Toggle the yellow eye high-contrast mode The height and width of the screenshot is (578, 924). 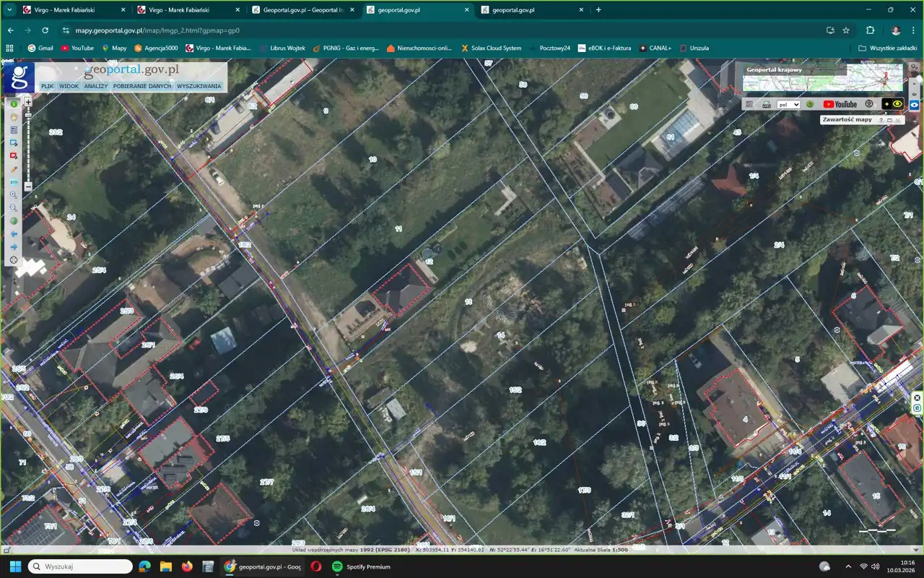pos(897,104)
